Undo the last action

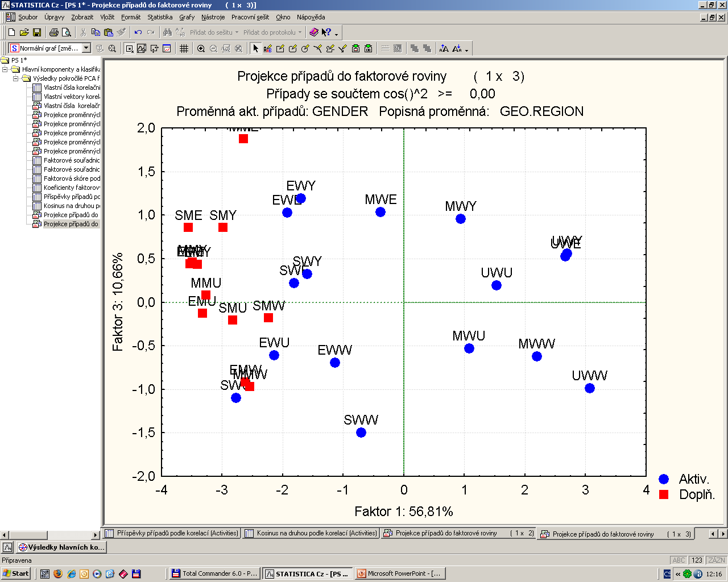(x=138, y=32)
